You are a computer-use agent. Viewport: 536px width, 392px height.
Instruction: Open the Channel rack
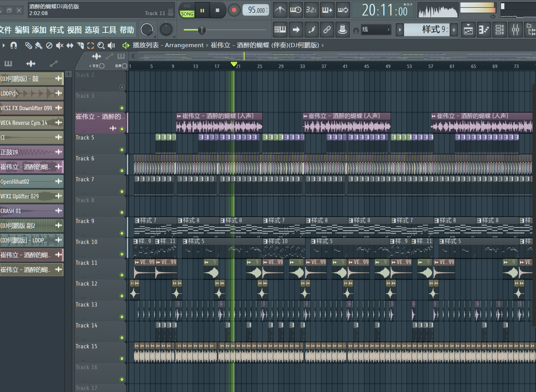coord(500,30)
